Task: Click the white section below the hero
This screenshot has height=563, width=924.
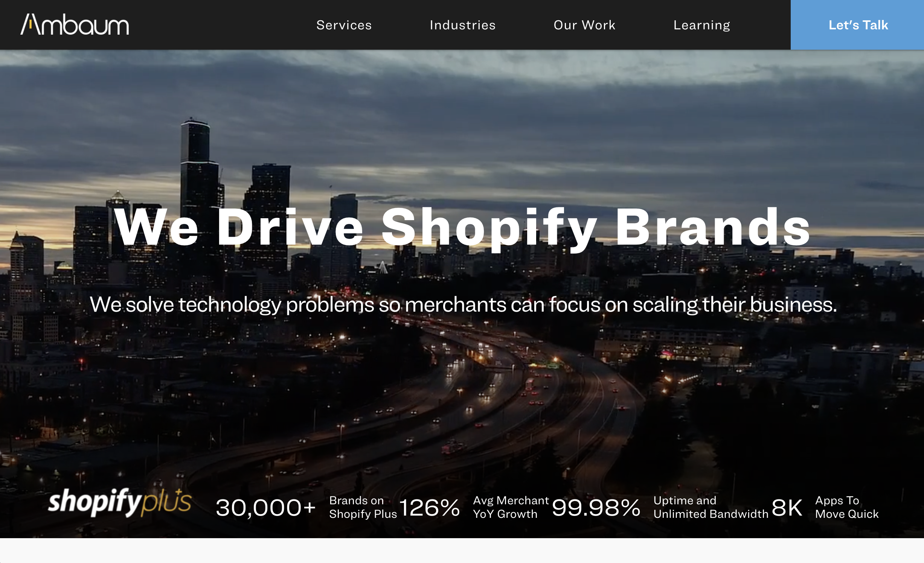Action: tap(462, 551)
